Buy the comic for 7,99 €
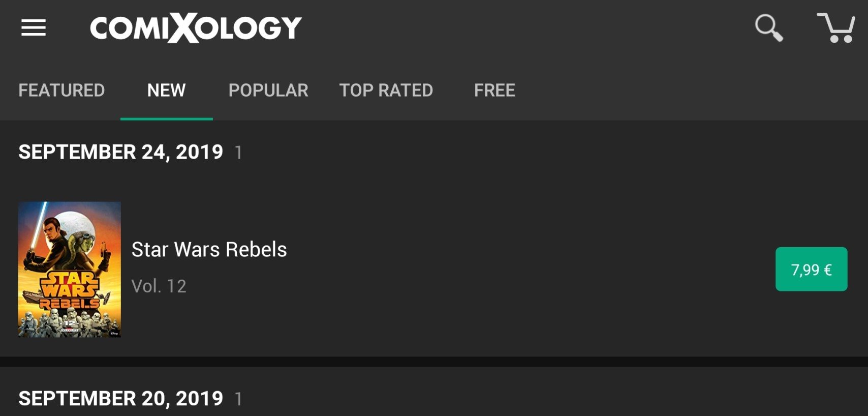868x416 pixels. pyautogui.click(x=811, y=269)
